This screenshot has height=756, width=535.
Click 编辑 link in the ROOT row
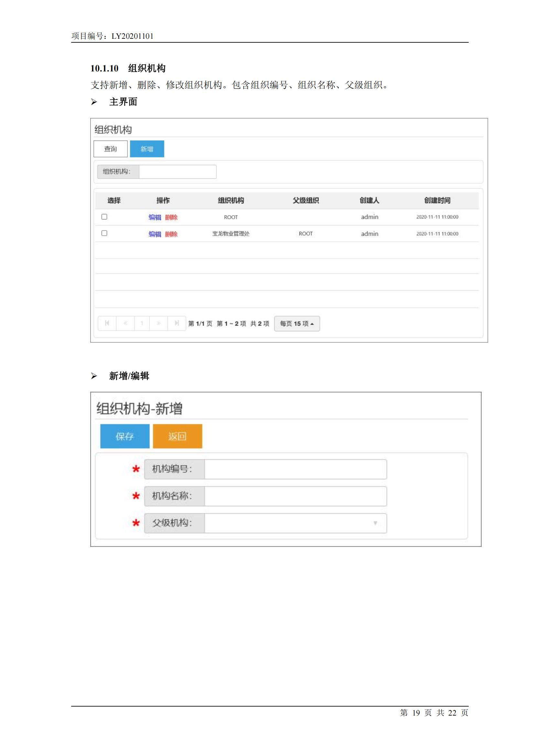pyautogui.click(x=155, y=217)
